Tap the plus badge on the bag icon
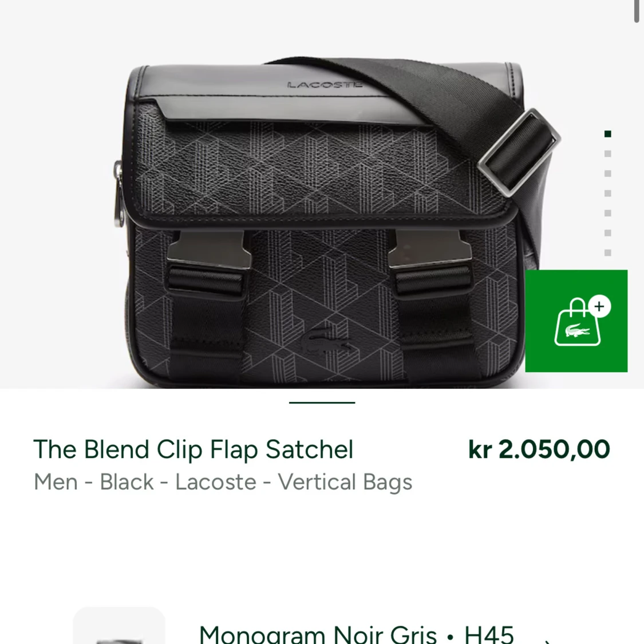644x644 pixels. [599, 306]
